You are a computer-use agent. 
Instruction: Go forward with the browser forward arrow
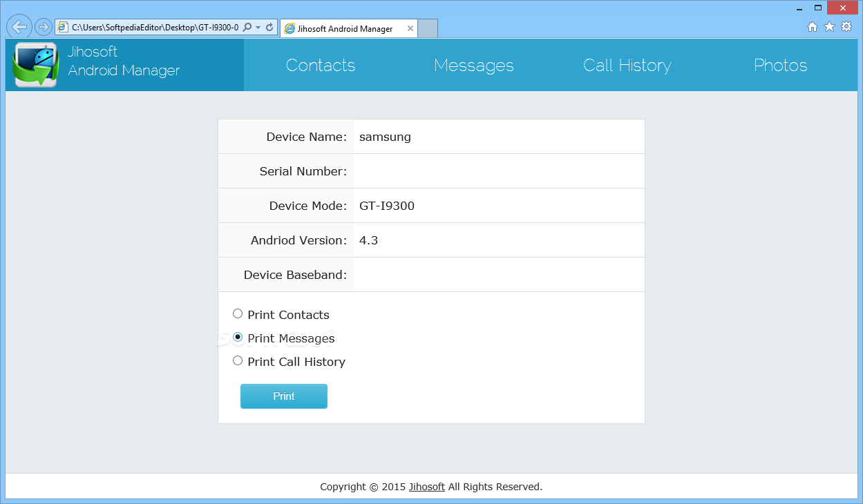click(x=43, y=28)
